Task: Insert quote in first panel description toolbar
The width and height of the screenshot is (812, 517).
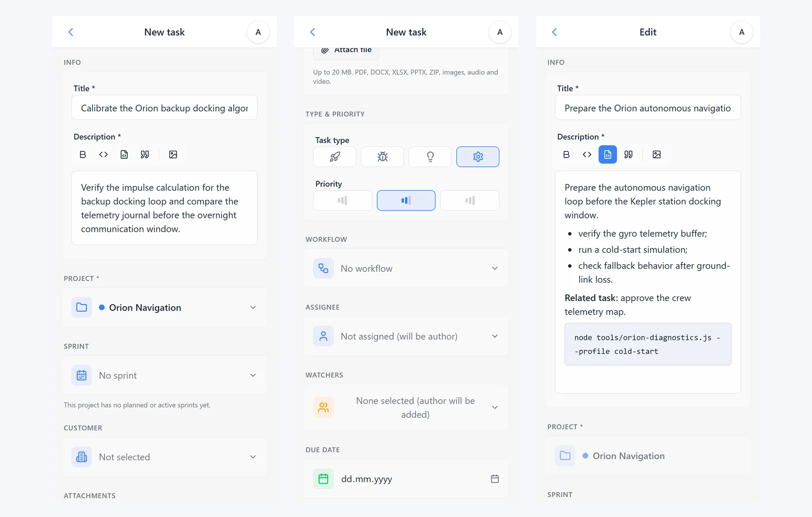Action: (145, 155)
